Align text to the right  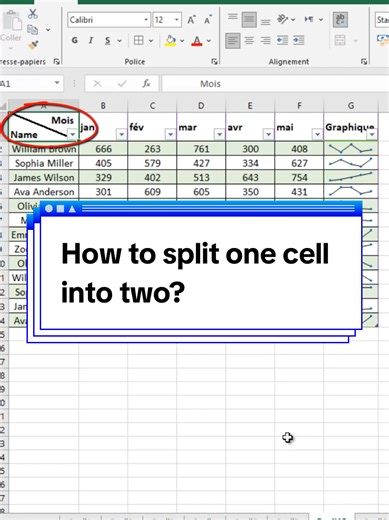(x=266, y=41)
